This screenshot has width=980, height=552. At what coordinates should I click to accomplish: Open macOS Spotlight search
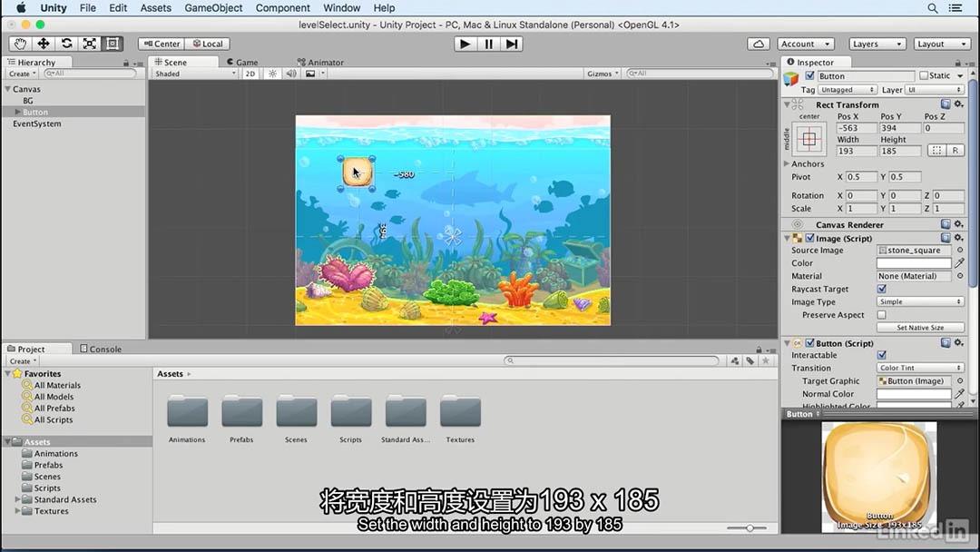(933, 8)
